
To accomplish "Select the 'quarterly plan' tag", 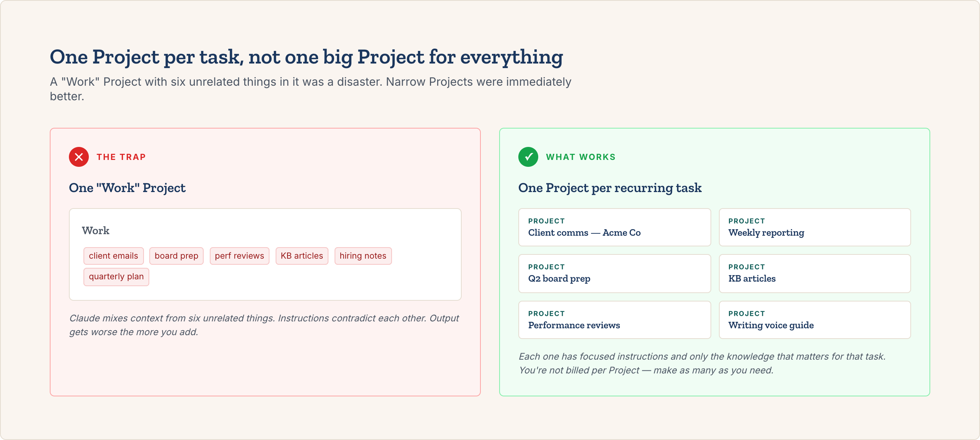I will [116, 277].
